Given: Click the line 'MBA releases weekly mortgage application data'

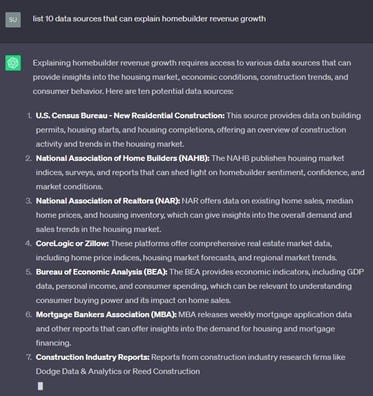Looking at the screenshot, I should (x=265, y=315).
